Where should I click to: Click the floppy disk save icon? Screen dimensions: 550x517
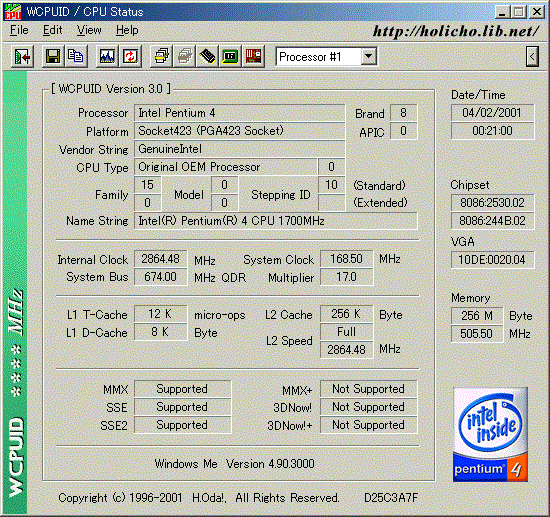(53, 56)
